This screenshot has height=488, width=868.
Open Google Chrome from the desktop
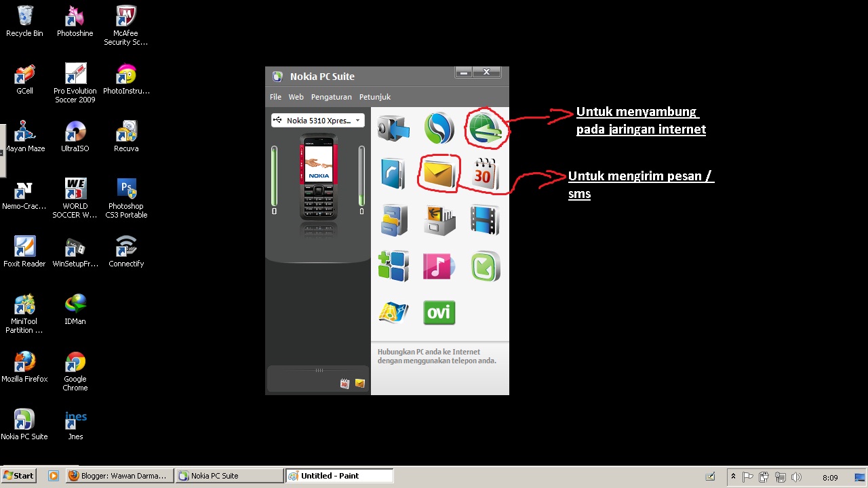coord(75,371)
